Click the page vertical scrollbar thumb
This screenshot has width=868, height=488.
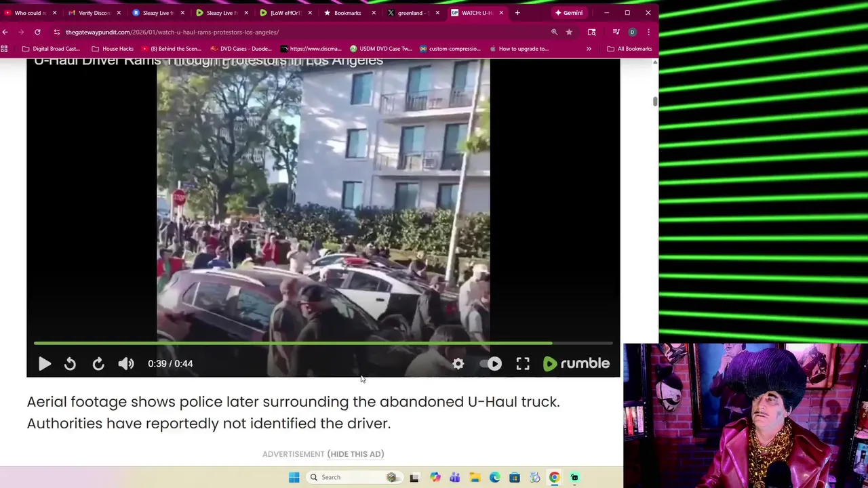tap(654, 102)
